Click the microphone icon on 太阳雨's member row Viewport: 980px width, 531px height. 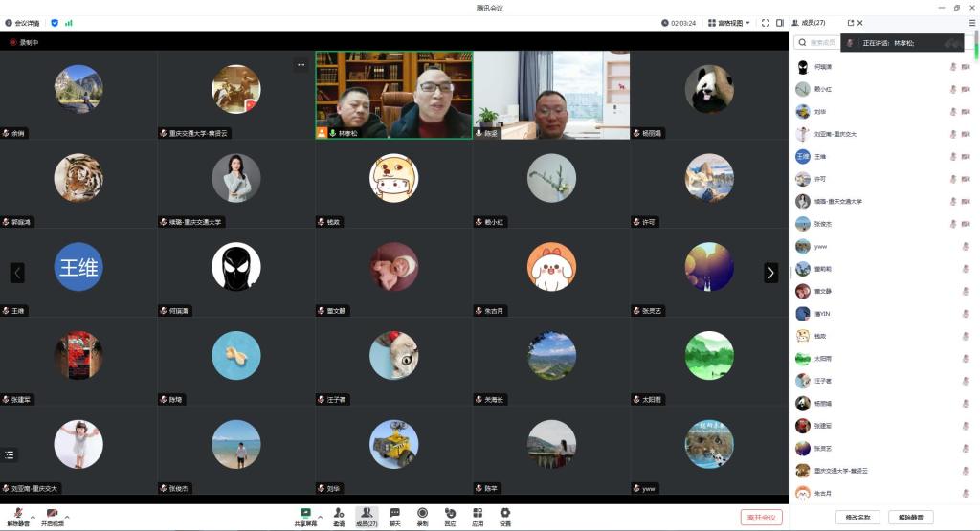(966, 359)
